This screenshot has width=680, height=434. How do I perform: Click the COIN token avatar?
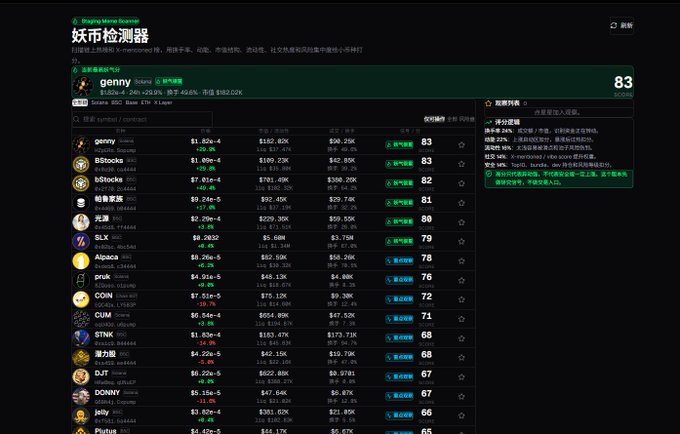click(81, 300)
